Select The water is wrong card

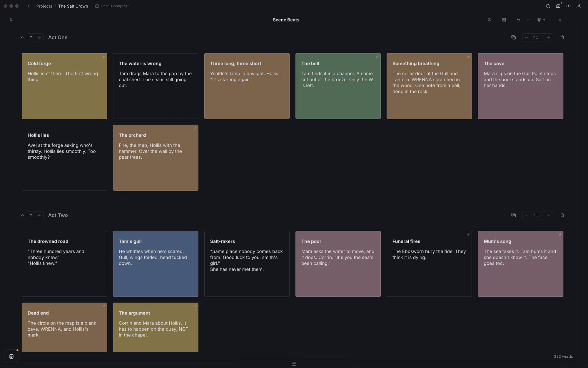(156, 86)
